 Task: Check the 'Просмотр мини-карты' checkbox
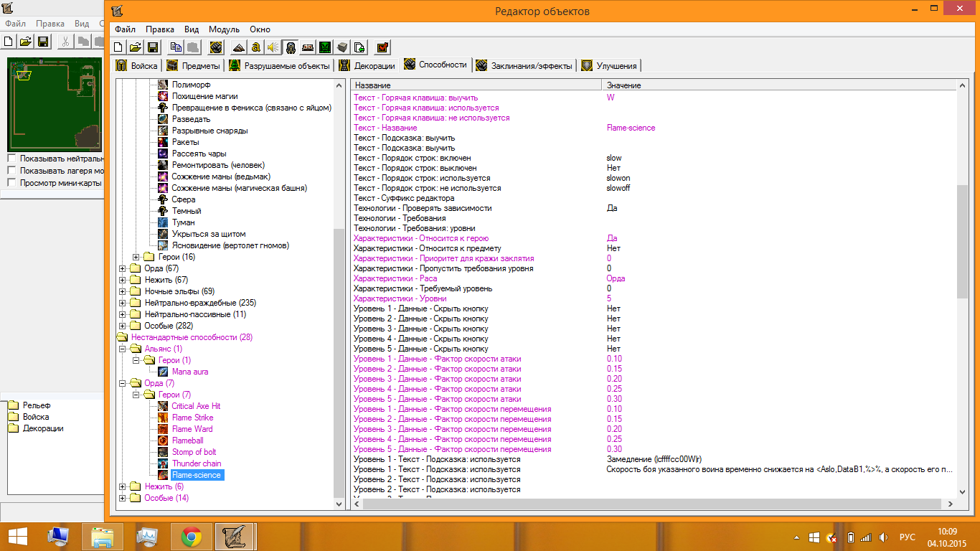point(11,182)
